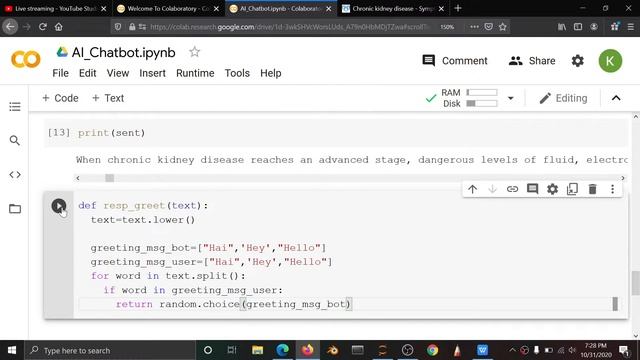Open Firefox hamburger menu
Image resolution: width=640 pixels, height=360 pixels.
click(x=631, y=27)
